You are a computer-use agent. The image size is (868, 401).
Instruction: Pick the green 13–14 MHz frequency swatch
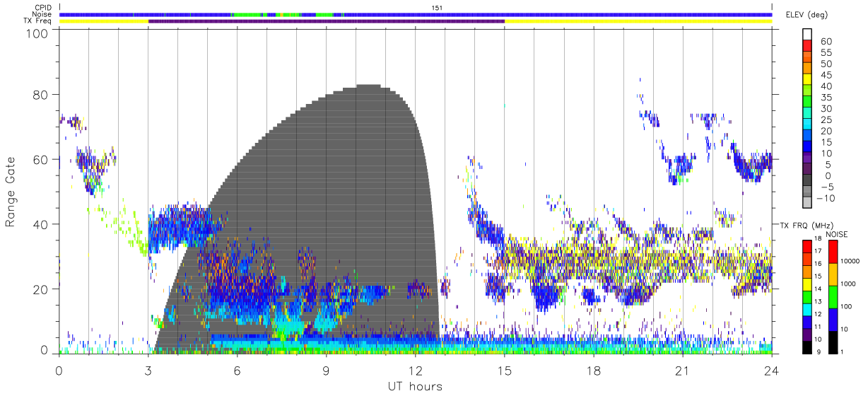pyautogui.click(x=806, y=296)
